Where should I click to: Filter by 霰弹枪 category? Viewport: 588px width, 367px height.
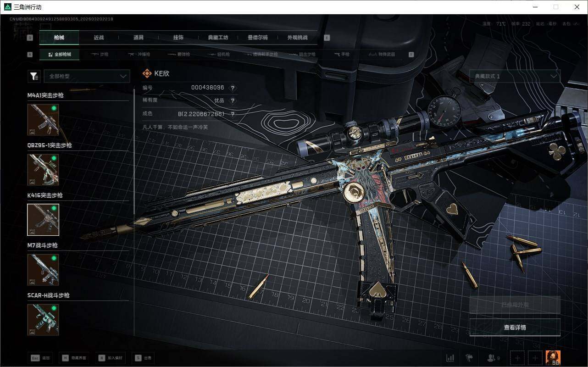click(178, 54)
